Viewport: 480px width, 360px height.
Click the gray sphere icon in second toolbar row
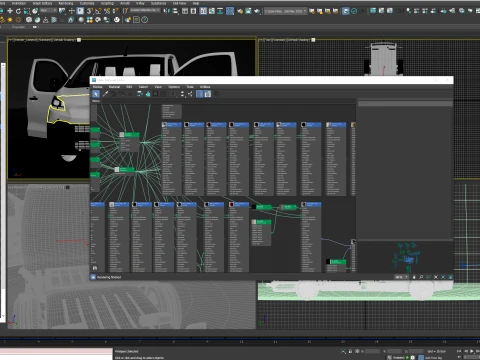pyautogui.click(x=81, y=20)
